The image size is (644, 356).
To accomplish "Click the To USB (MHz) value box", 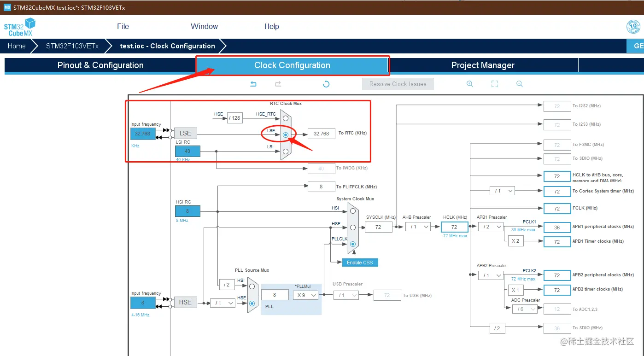I will click(387, 295).
